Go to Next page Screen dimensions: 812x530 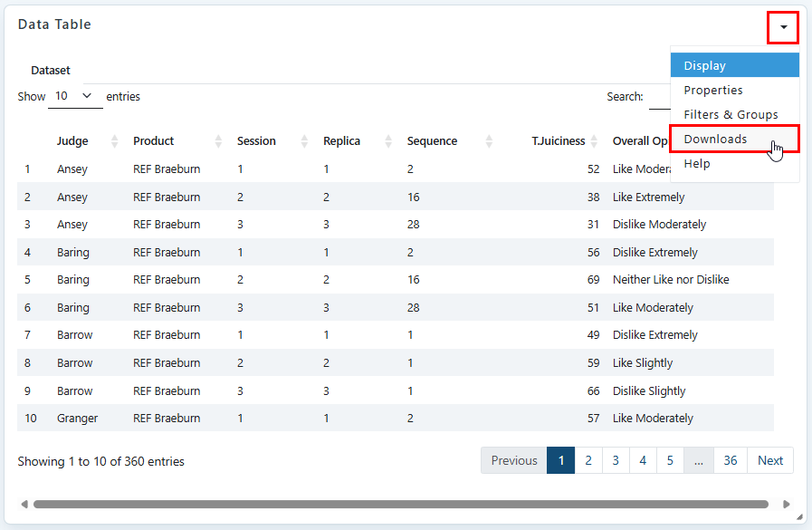point(770,460)
